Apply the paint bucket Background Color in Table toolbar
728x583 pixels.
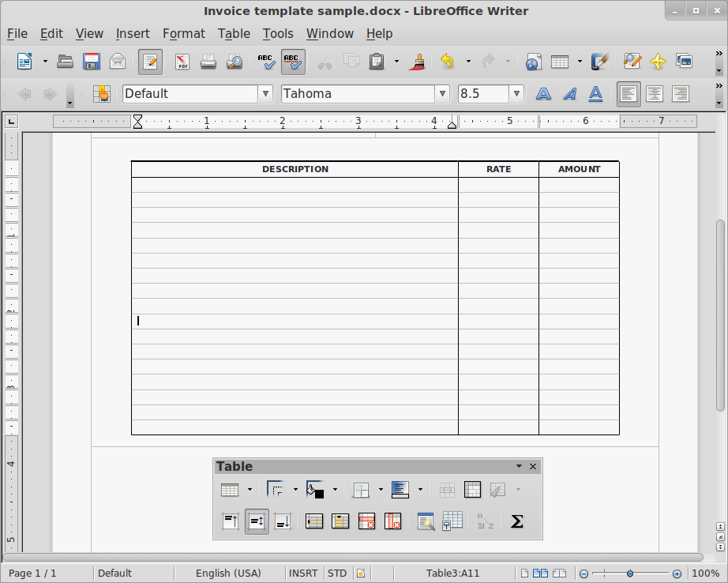click(315, 490)
